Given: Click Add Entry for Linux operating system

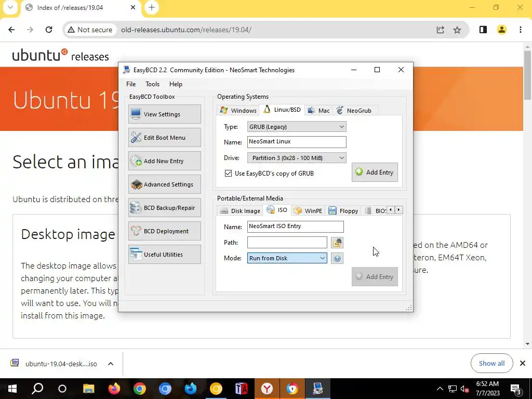Looking at the screenshot, I should [x=375, y=172].
